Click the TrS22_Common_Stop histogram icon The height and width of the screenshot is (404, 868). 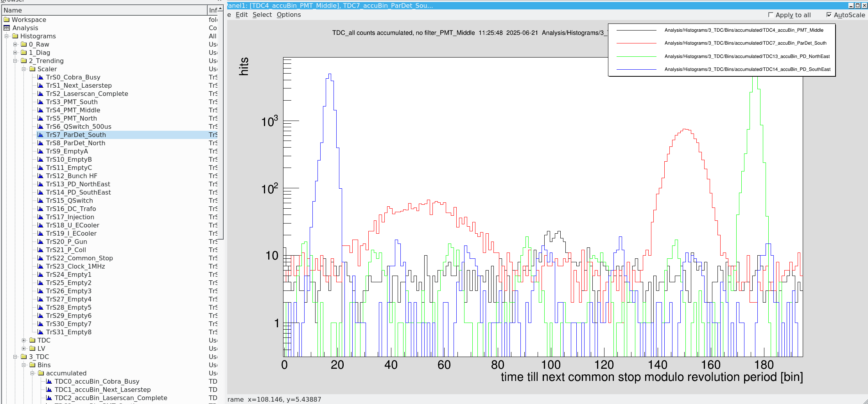[40, 258]
